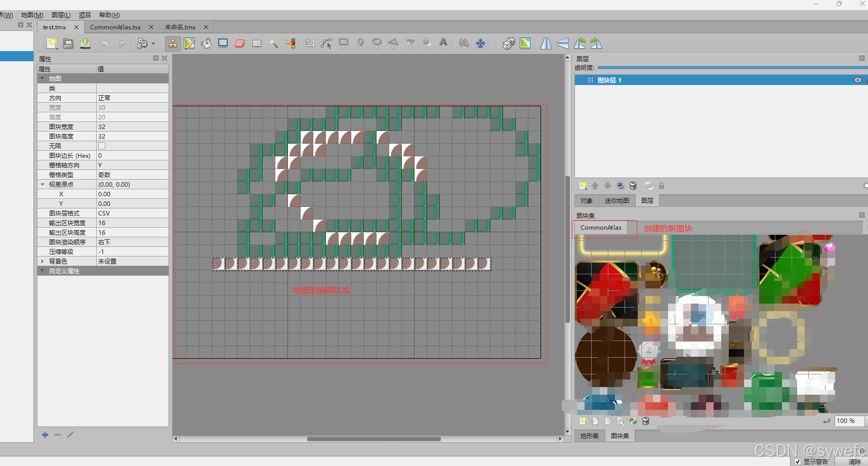868x466 pixels.
Task: Open the 地图(M) menu
Action: 32,15
